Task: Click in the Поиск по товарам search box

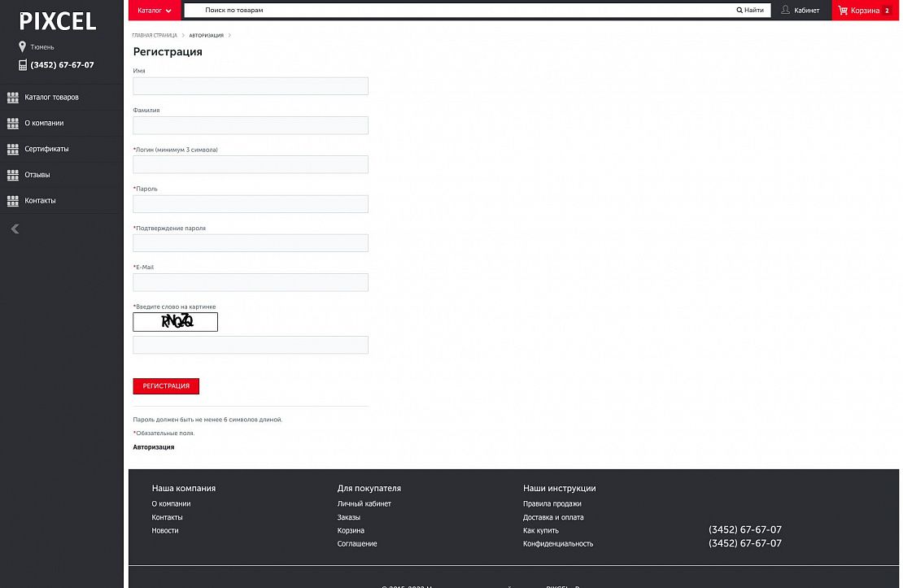Action: coord(464,11)
